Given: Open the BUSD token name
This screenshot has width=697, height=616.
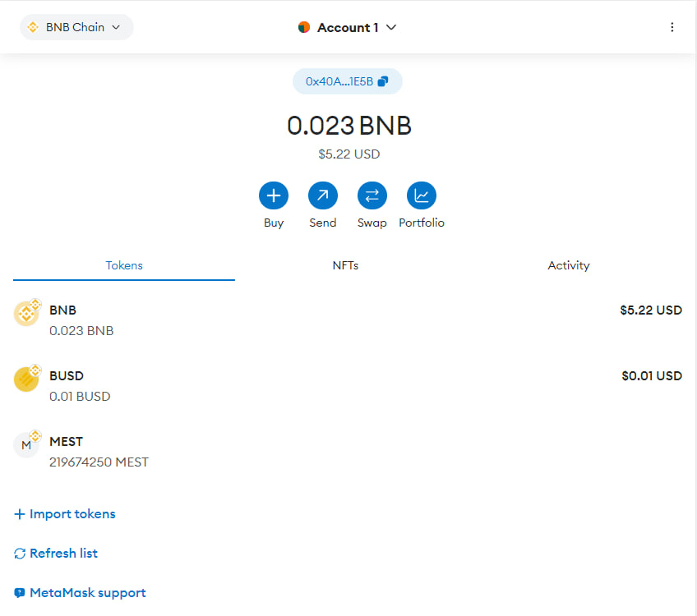Looking at the screenshot, I should click(x=67, y=375).
